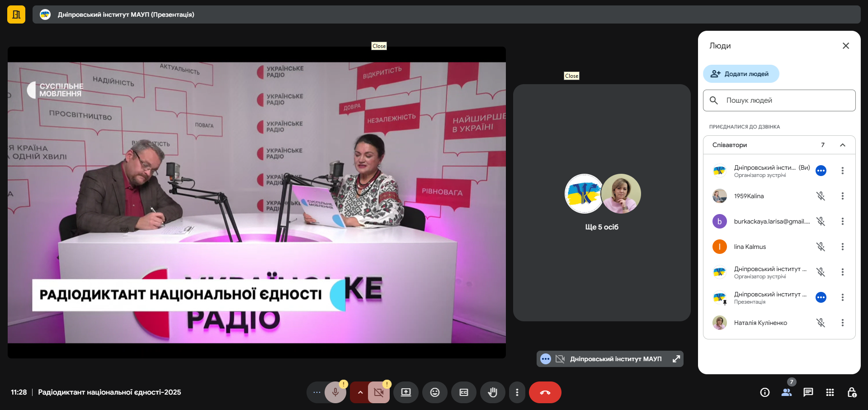The image size is (868, 410).
Task: Open meeting details info icon
Action: click(x=764, y=392)
